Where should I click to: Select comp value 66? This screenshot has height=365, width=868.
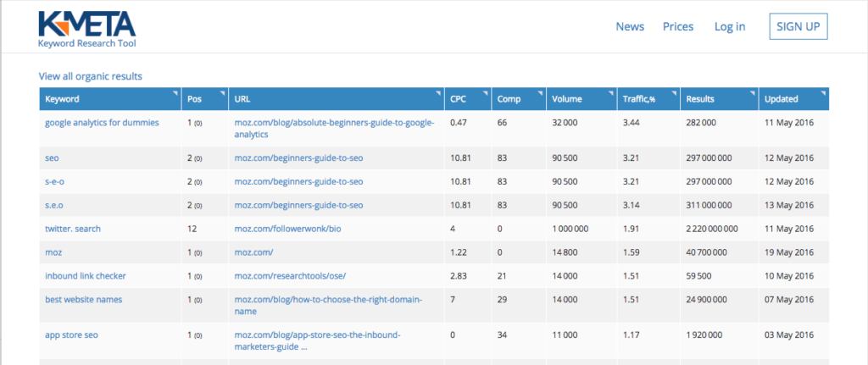[x=502, y=122]
